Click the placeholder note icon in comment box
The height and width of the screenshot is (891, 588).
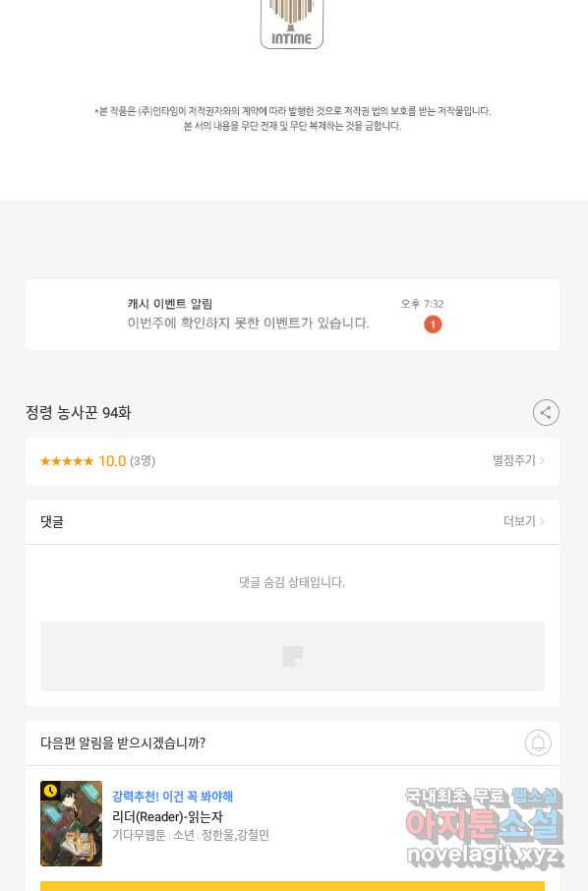[x=293, y=656]
